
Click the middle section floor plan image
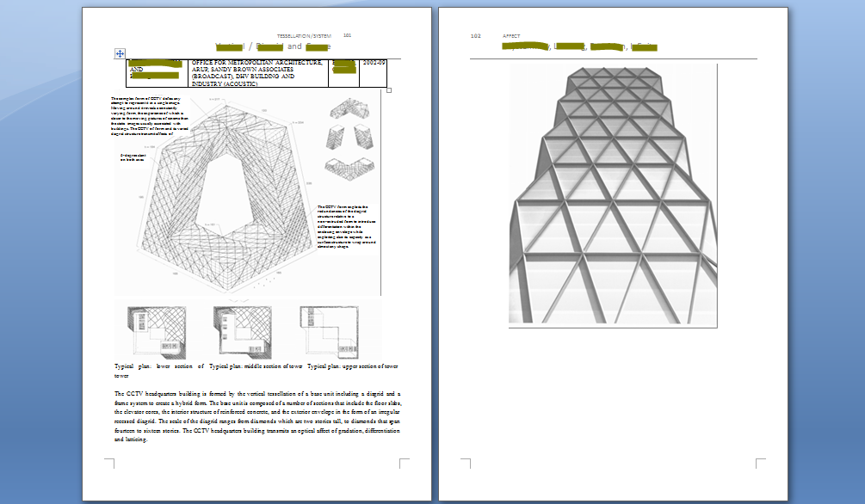242,331
